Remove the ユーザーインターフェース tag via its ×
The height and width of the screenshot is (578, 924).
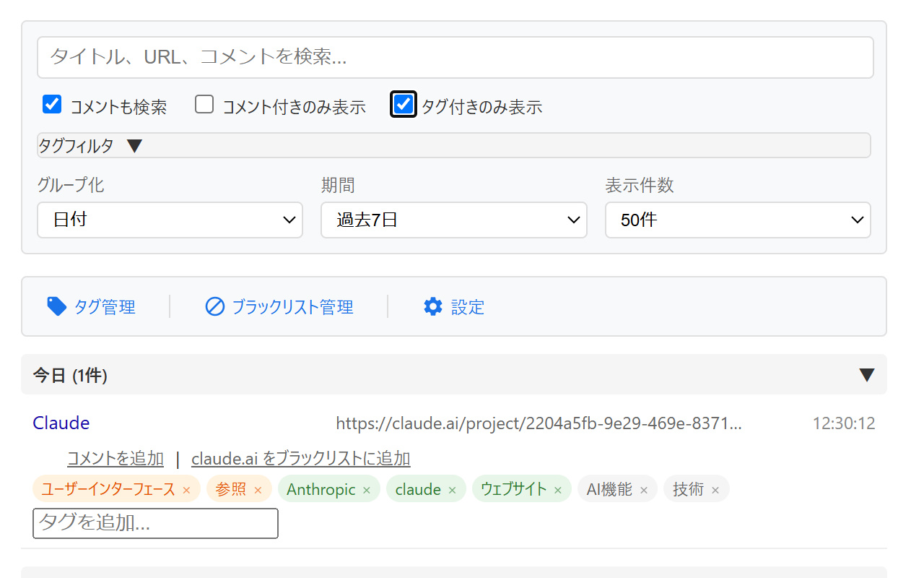pyautogui.click(x=186, y=490)
